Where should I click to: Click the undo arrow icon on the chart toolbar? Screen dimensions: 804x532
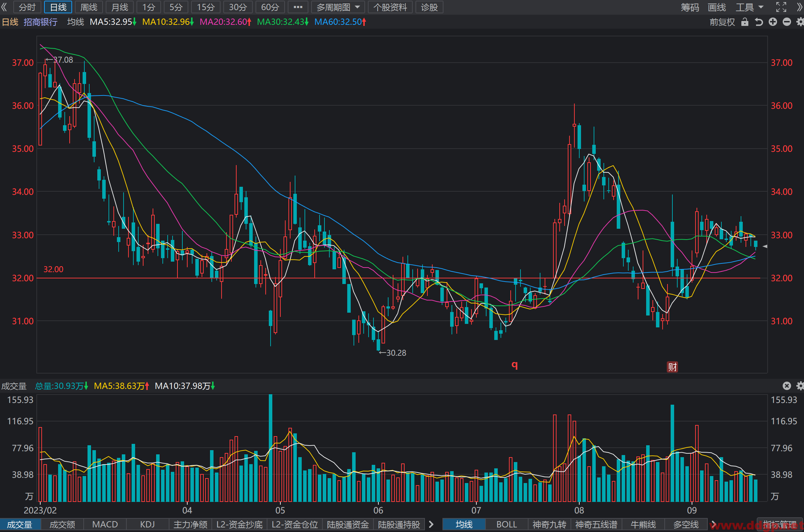[x=759, y=22]
